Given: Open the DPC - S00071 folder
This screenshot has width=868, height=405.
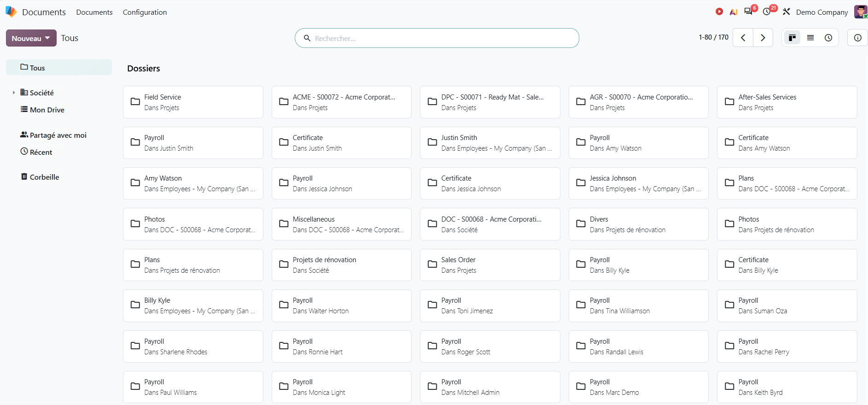Looking at the screenshot, I should pyautogui.click(x=490, y=102).
